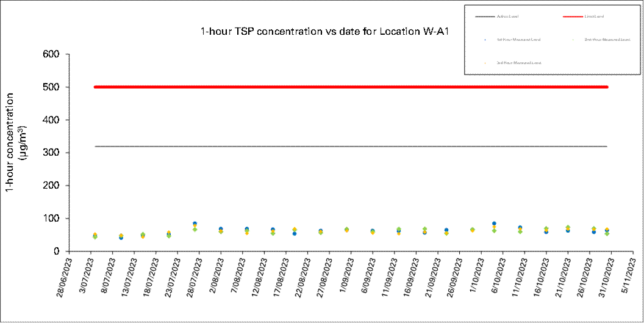Click the blue data point near 6/10/2023
The image size is (644, 323).
pyautogui.click(x=494, y=223)
